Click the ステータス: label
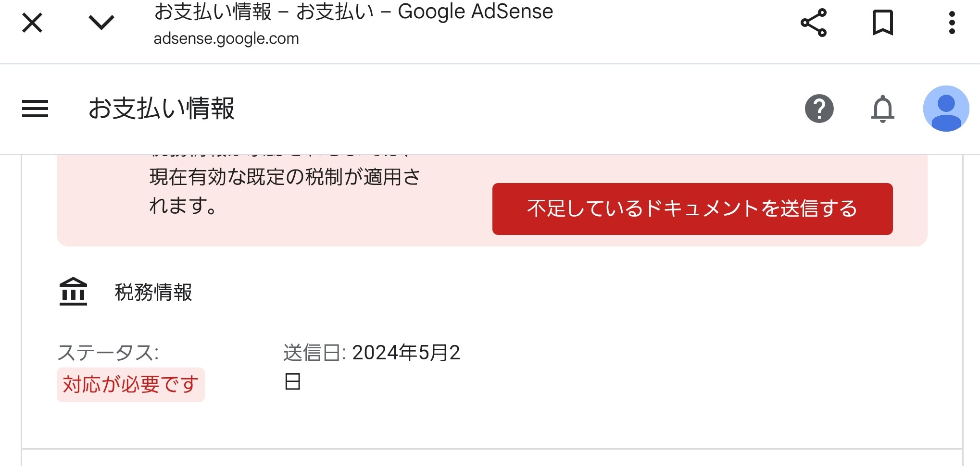 pos(108,353)
